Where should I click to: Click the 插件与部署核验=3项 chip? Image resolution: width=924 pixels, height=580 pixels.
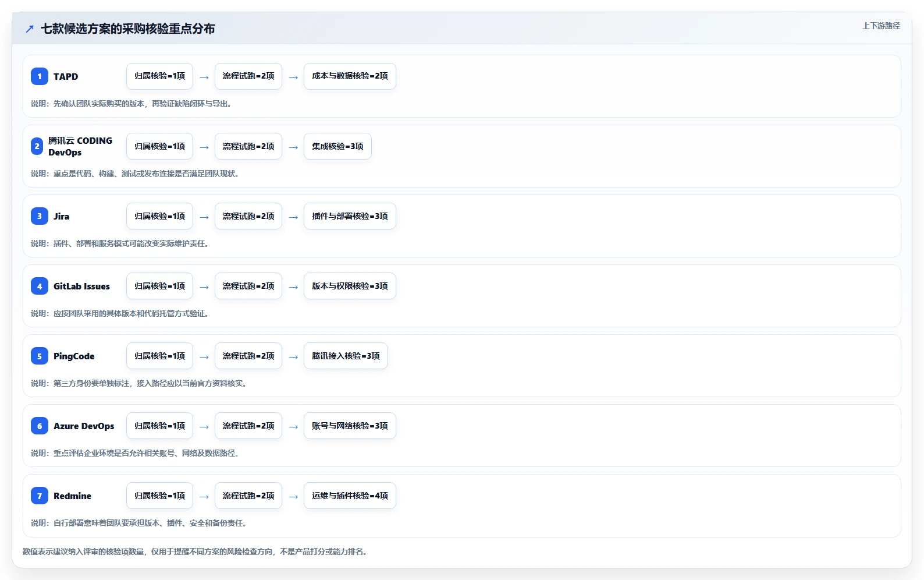click(350, 216)
